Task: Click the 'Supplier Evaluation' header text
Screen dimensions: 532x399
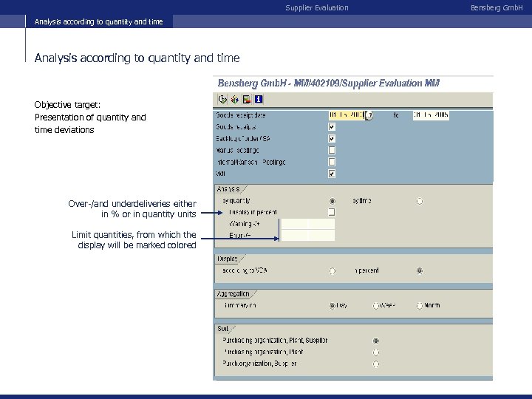Action: click(x=317, y=8)
